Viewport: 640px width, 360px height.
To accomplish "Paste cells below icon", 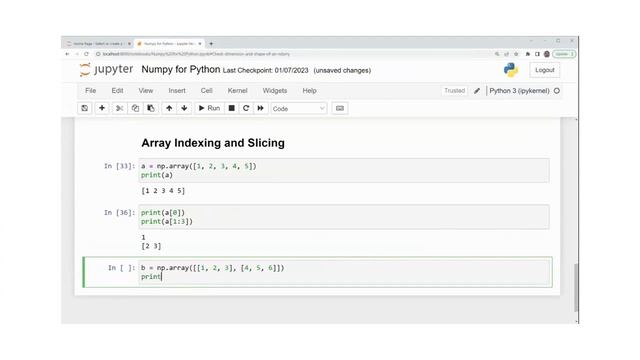I will click(151, 108).
